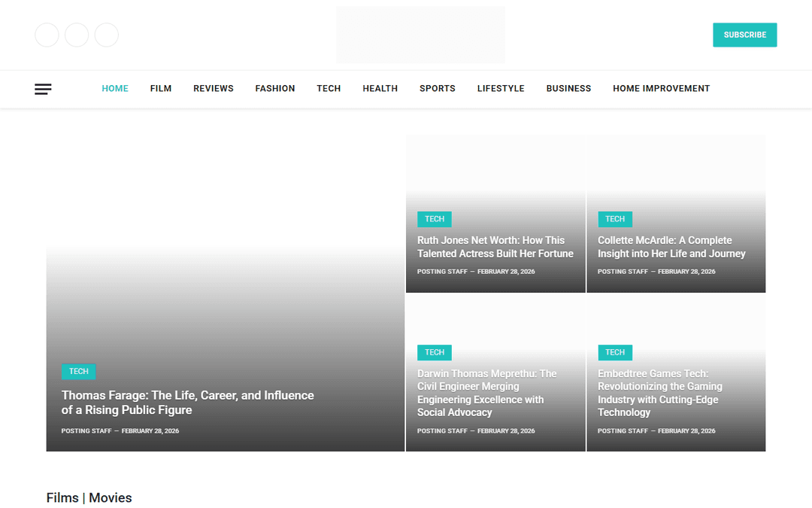Open the HOME IMPROVEMENT menu item
Viewport: 812px width, 508px height.
662,89
